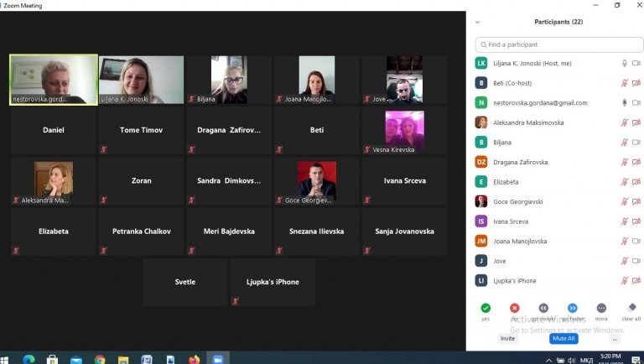Open the '...' options menu beside Mute All
Image resolution: width=644 pixels, height=364 pixels.
click(615, 339)
